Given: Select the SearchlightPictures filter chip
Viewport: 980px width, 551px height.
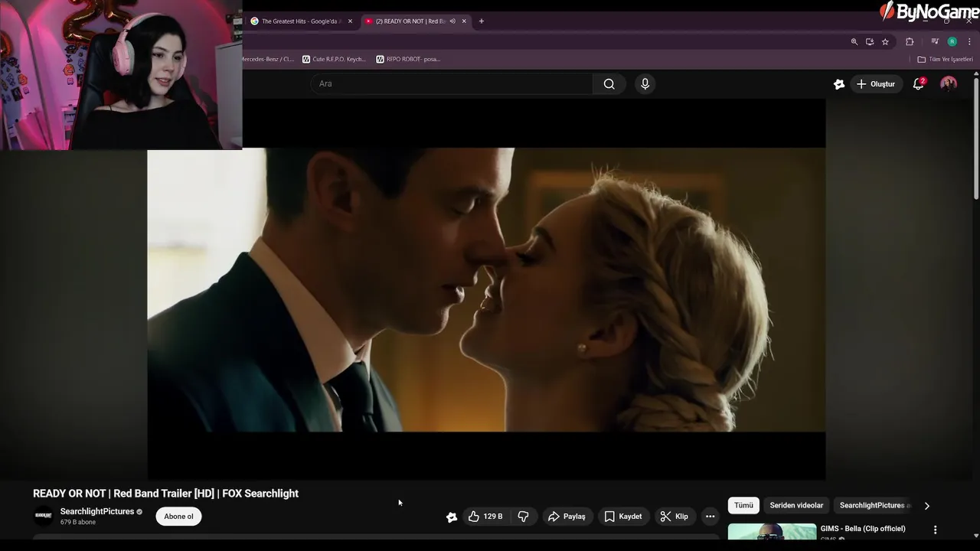Looking at the screenshot, I should (874, 506).
